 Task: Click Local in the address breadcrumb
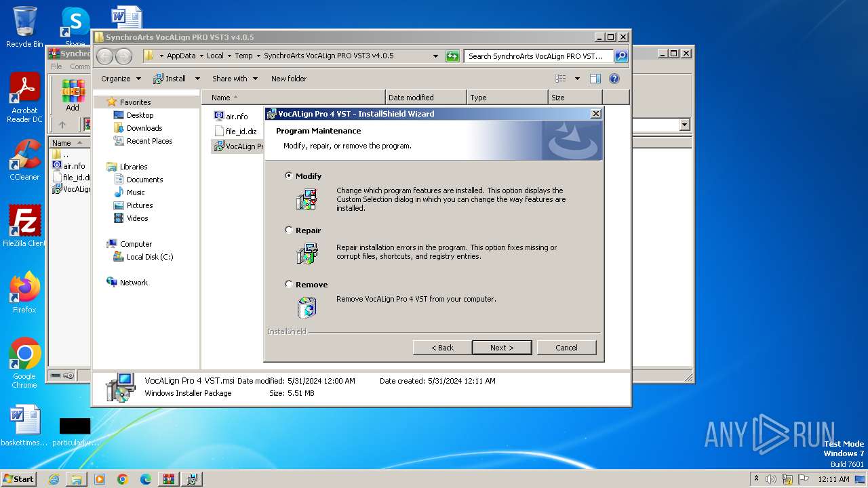215,56
